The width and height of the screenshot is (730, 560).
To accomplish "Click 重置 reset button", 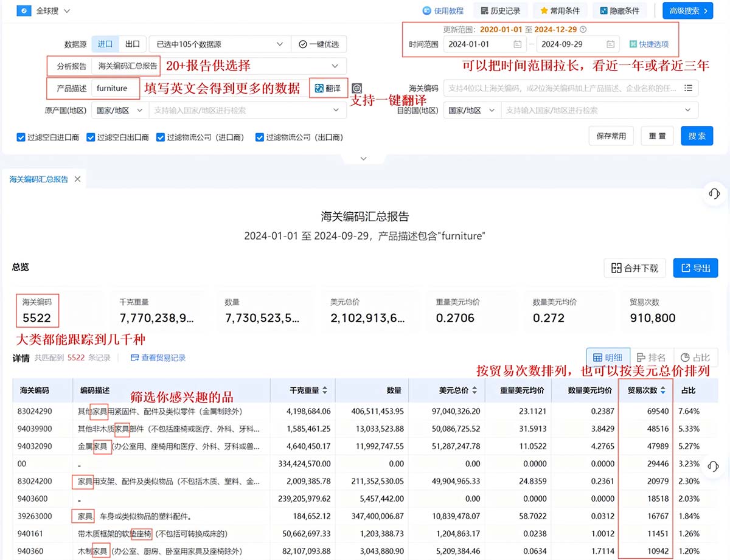I will click(657, 136).
